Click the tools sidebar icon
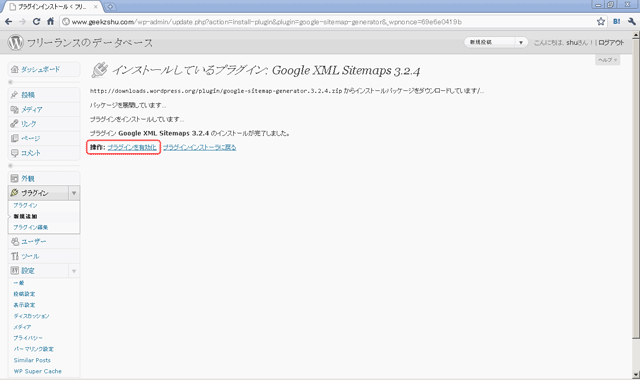 point(15,256)
